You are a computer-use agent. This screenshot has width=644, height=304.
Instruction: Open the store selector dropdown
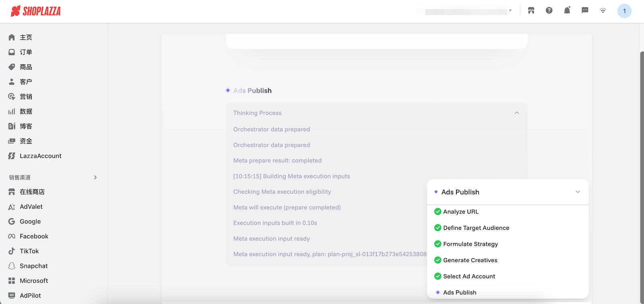(467, 11)
